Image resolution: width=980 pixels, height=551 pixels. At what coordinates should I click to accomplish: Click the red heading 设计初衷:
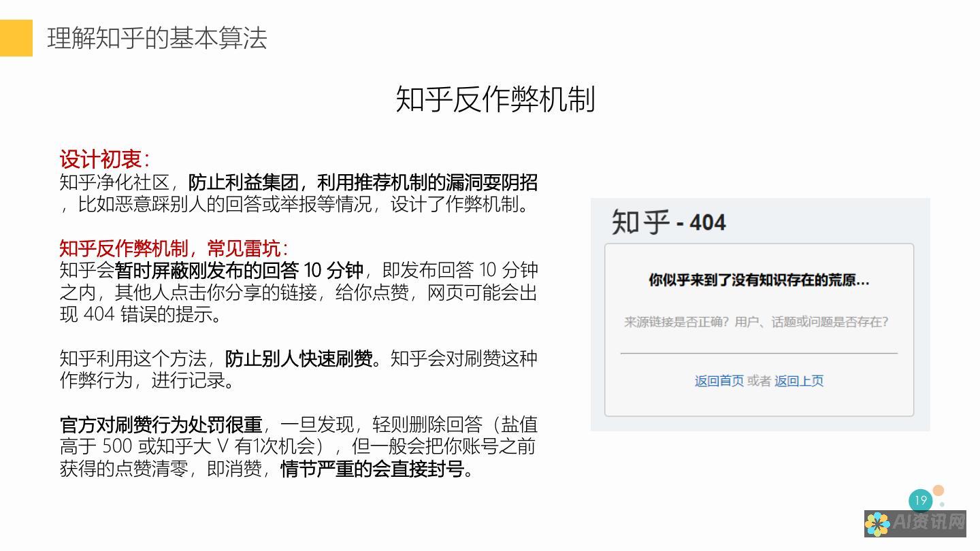point(104,159)
